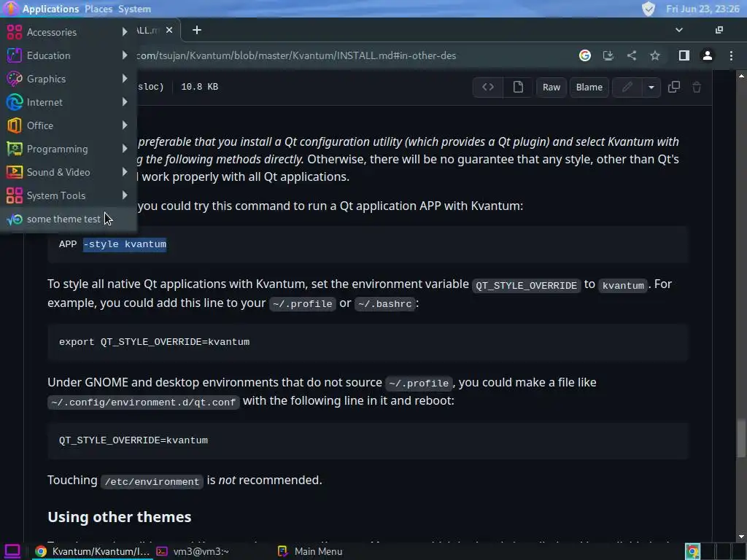Click the 'Using other themes' heading
The image size is (747, 560).
pos(120,517)
